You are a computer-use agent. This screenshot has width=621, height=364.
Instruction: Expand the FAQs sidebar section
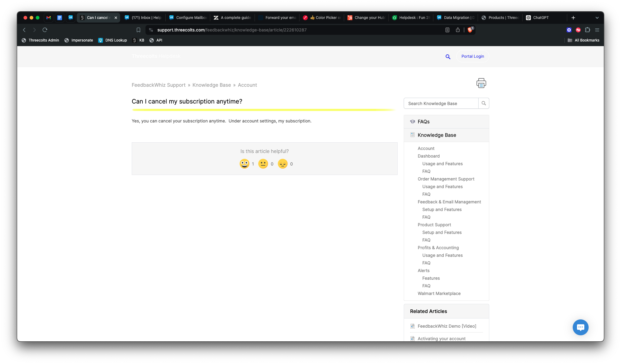(446, 122)
